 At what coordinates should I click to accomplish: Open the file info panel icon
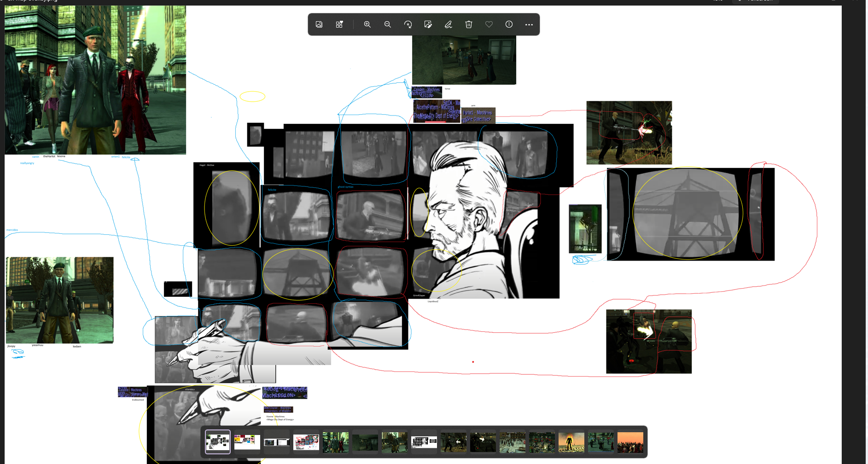(x=509, y=24)
